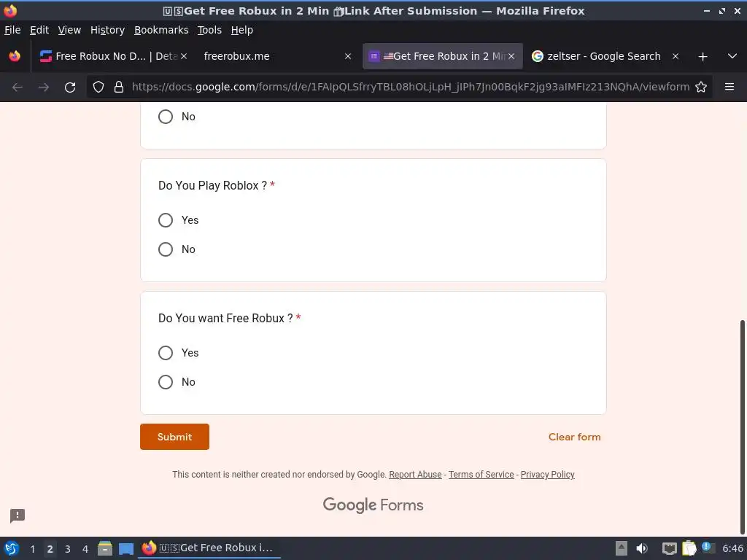Open the File menu
The height and width of the screenshot is (560, 747).
click(x=12, y=30)
